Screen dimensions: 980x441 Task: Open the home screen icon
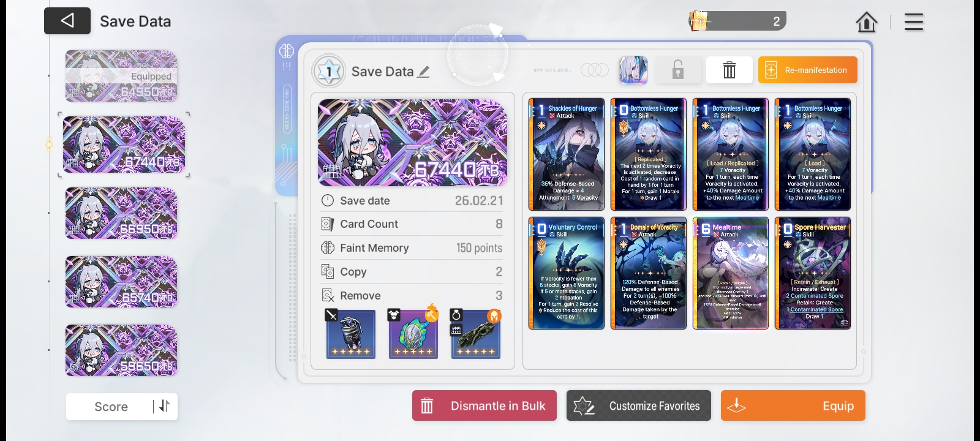click(x=867, y=22)
